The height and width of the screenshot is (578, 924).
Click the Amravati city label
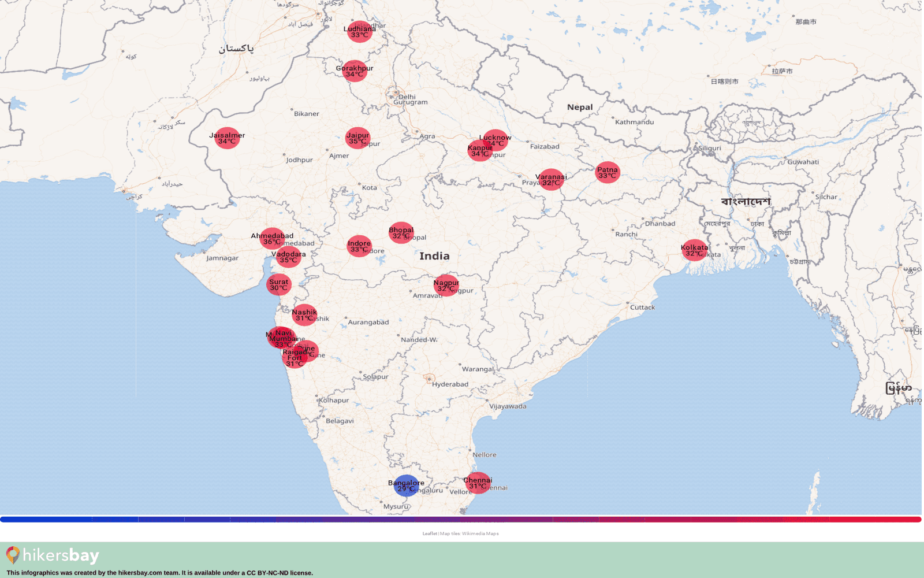(427, 295)
